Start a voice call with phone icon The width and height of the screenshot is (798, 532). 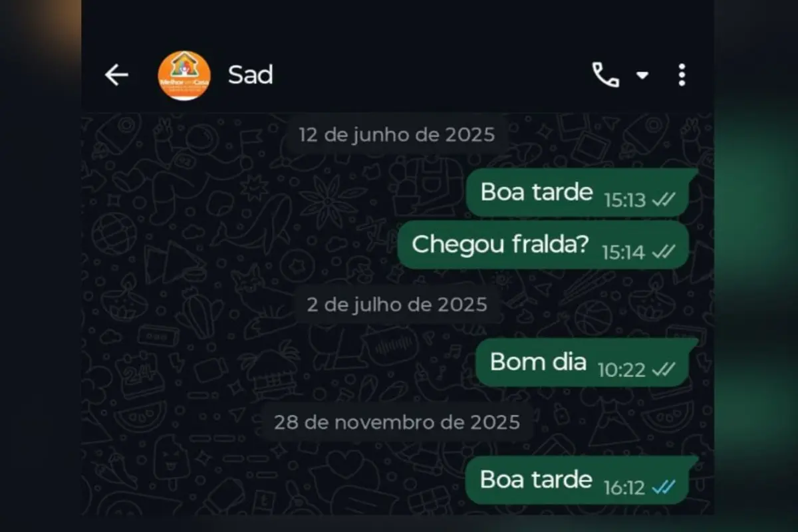pyautogui.click(x=606, y=75)
